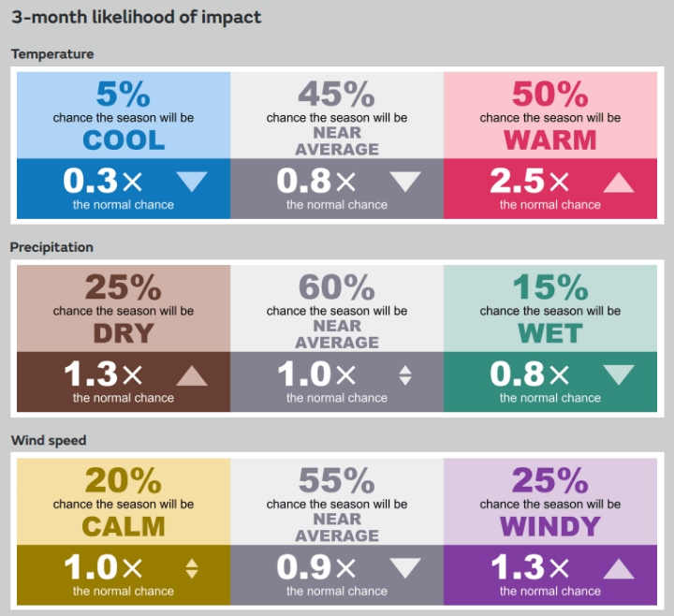
Task: Click the down triangle next to 0.8× temperature near average
Action: pyautogui.click(x=405, y=182)
